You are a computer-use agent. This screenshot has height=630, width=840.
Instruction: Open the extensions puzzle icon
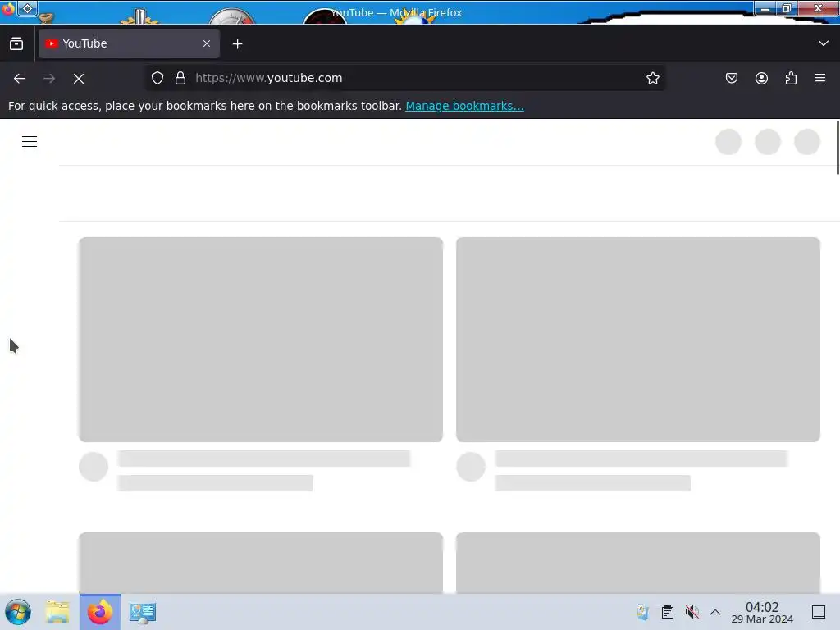791,78
